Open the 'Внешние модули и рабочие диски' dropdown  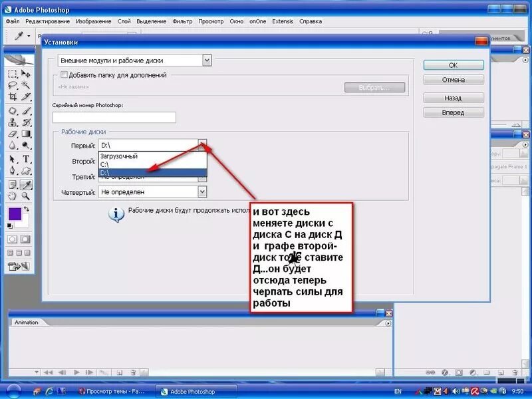(x=135, y=61)
